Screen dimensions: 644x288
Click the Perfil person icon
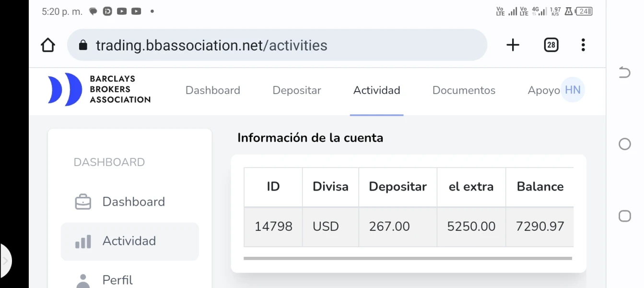83,280
